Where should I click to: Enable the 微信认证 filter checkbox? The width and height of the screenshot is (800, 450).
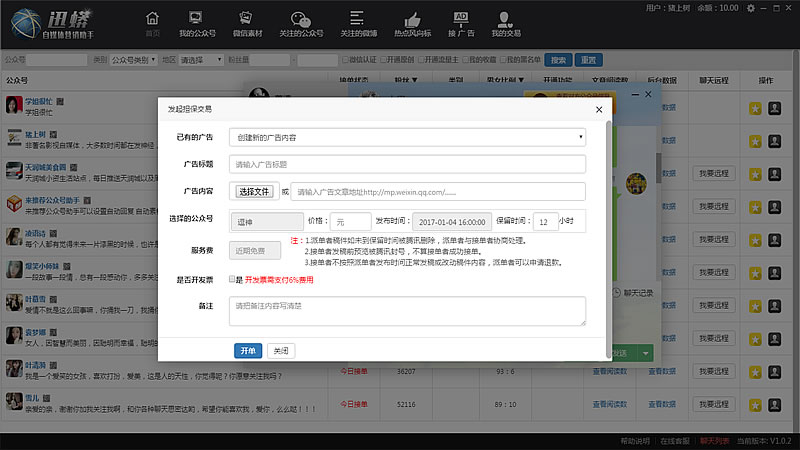(x=347, y=60)
